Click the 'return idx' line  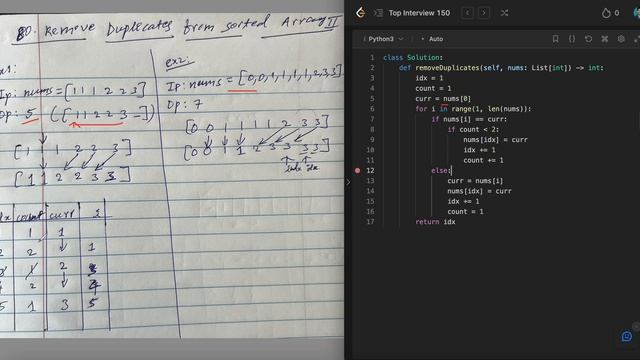435,222
